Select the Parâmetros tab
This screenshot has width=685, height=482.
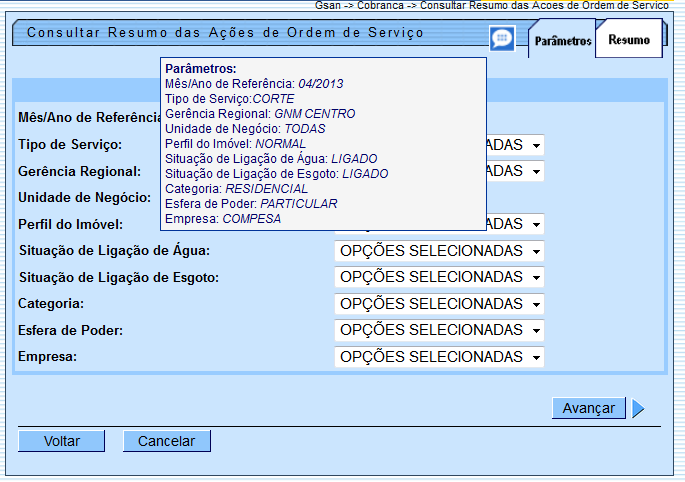[x=562, y=41]
